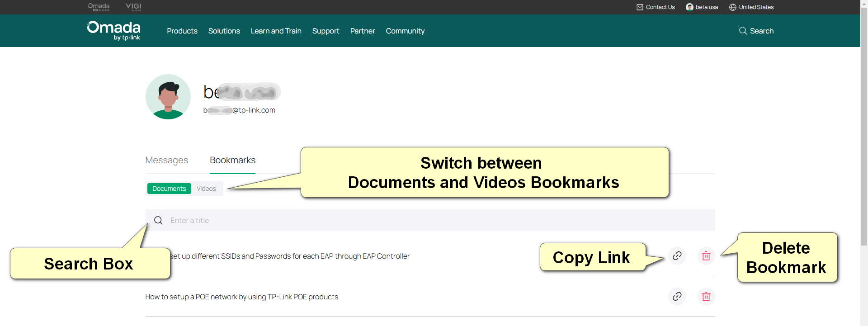Open the POE network setup article
Screen dimensions: 868x326
point(242,297)
